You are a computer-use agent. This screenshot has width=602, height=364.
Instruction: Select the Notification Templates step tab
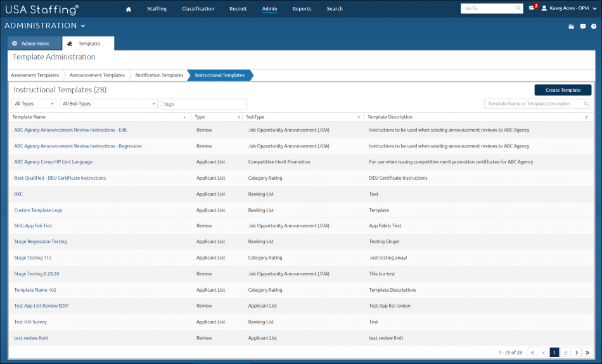159,75
